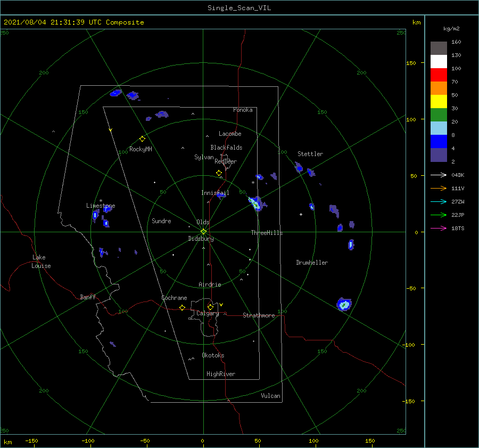This screenshot has height=448, width=479.
Task: Click the RedDeer city label
Action: point(226,161)
